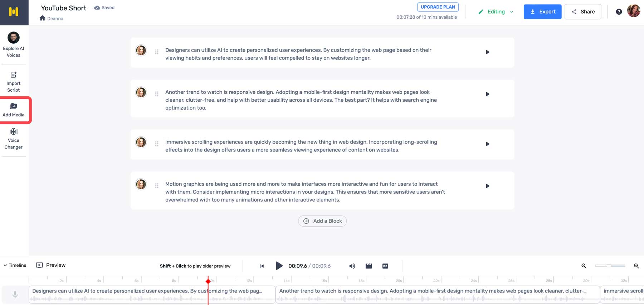Click the home icon next to Deanna
The image size is (644, 305).
43,18
